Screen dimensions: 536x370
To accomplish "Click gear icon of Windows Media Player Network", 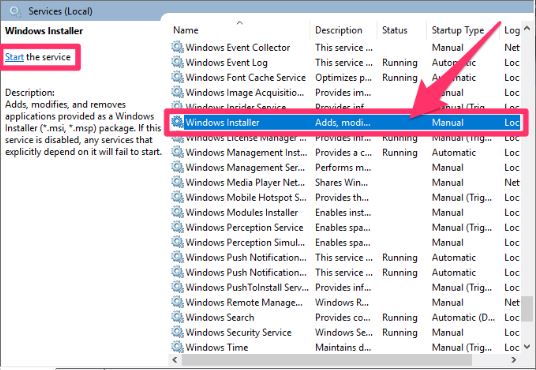I will (177, 182).
